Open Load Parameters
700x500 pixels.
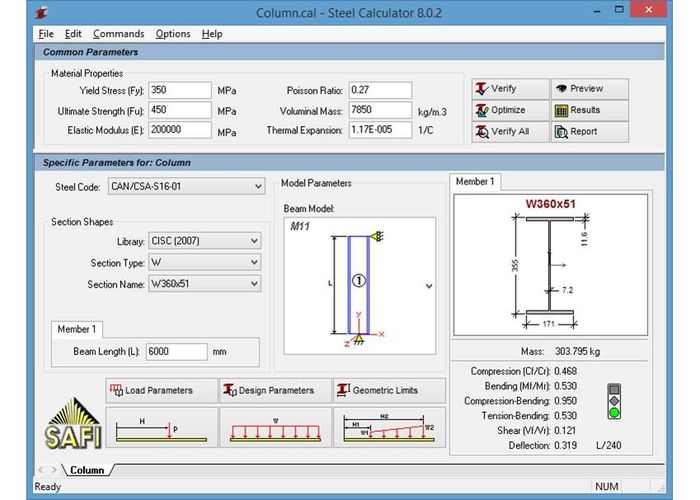[162, 390]
